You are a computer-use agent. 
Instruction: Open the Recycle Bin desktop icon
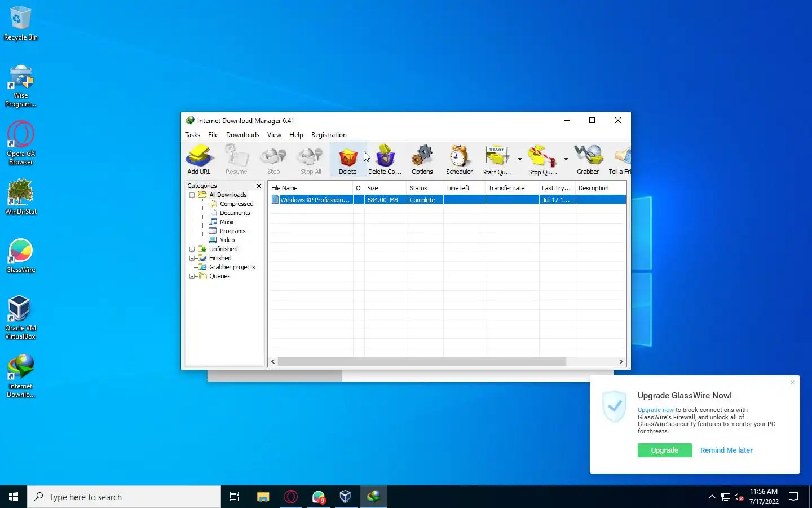coord(21,23)
